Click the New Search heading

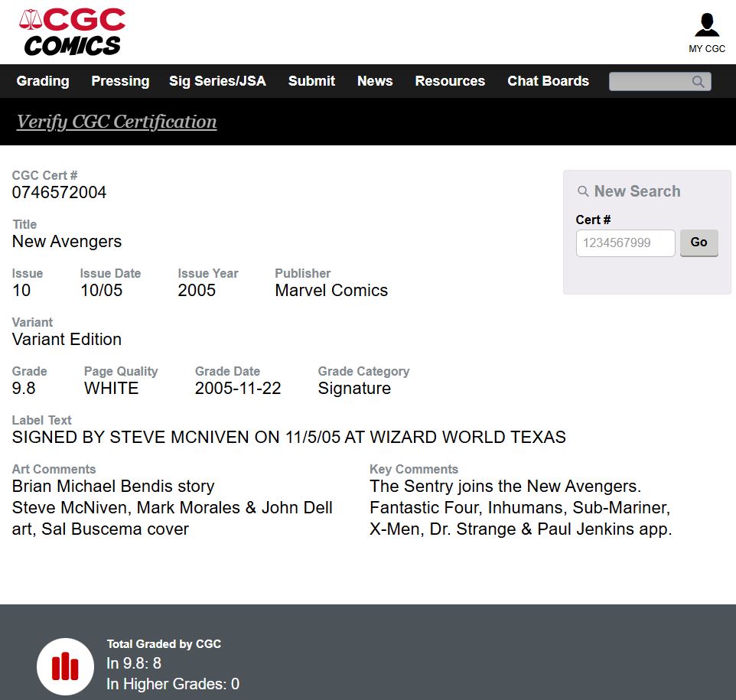tap(637, 191)
